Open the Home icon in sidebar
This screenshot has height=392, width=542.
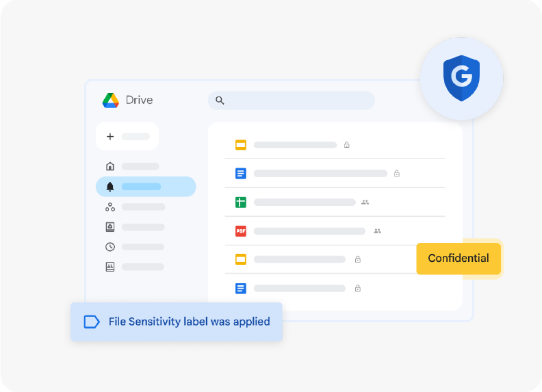pyautogui.click(x=110, y=166)
